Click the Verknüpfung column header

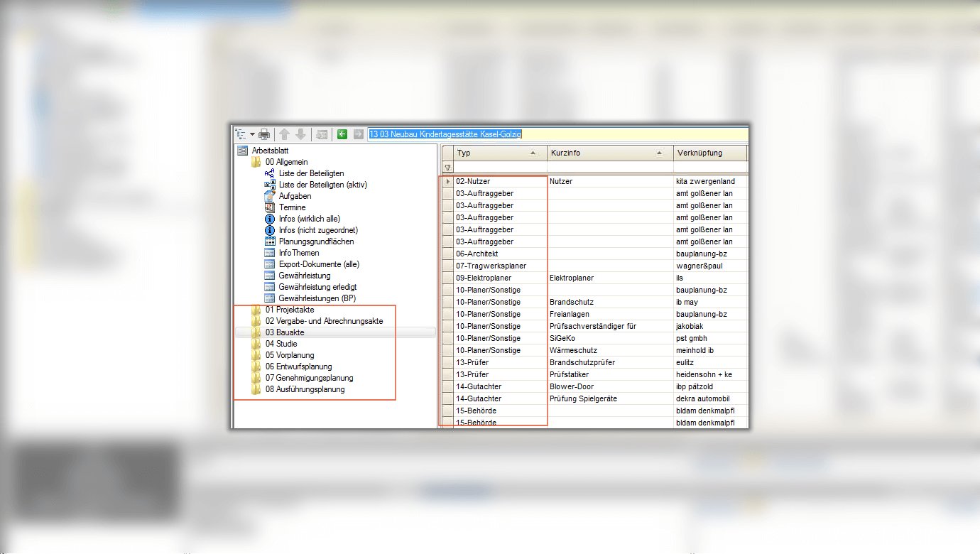click(x=709, y=153)
